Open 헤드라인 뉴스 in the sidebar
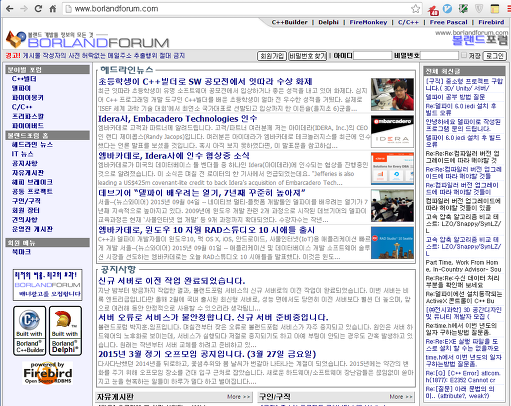Viewport: 511px width, 406px height. (x=32, y=145)
